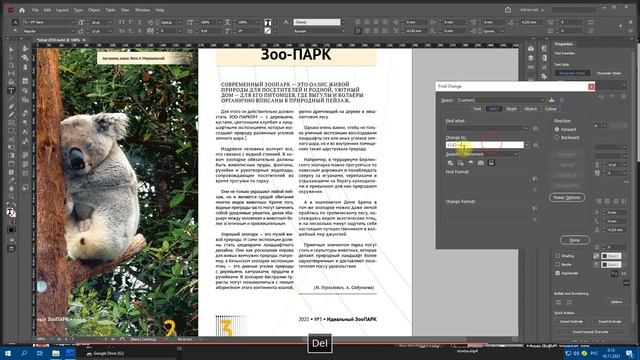This screenshot has width=640, height=360.
Task: Select Forward direction radio button
Action: pyautogui.click(x=557, y=129)
